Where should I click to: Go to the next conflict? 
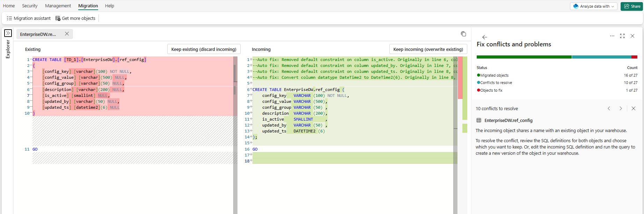621,108
